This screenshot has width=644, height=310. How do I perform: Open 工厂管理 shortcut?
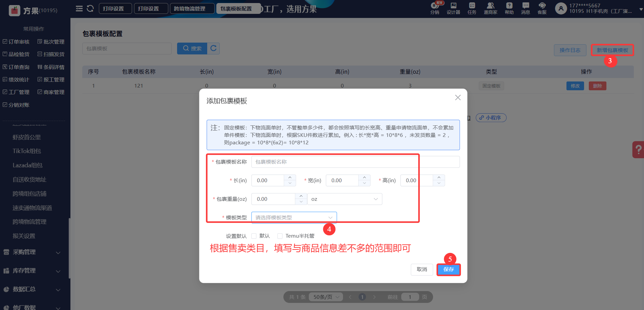[16, 92]
